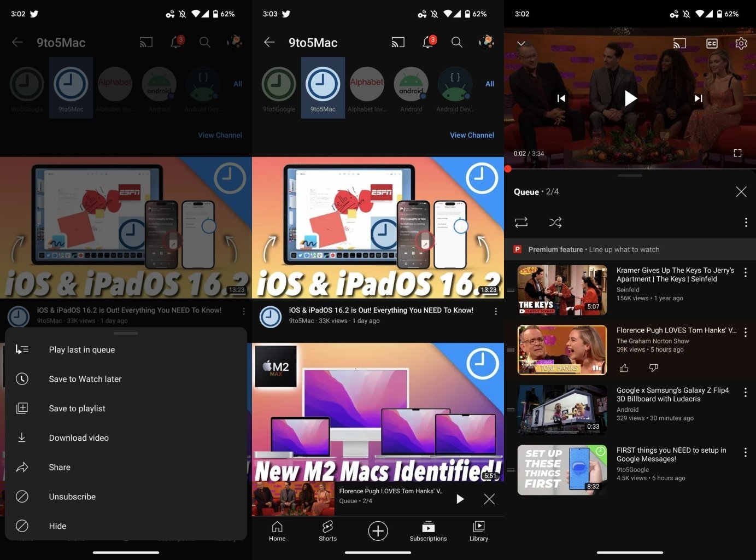Click the red video progress scrubber
This screenshot has height=560, width=756.
pos(508,168)
